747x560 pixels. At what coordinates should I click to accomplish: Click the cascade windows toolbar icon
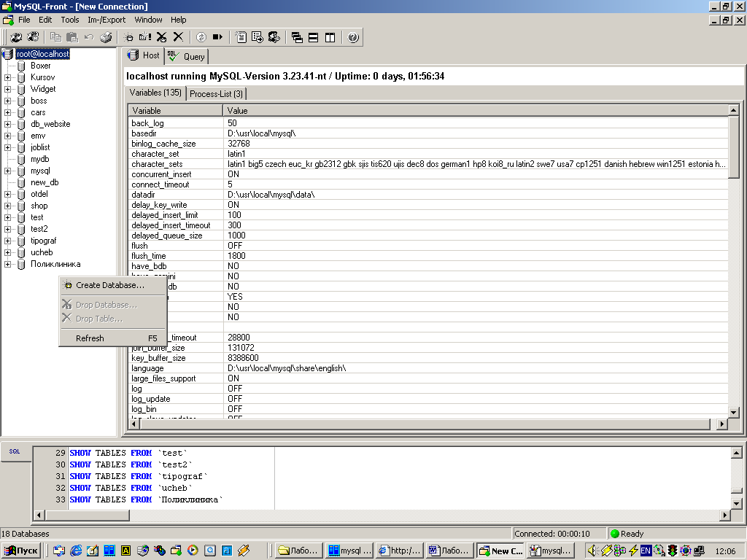pyautogui.click(x=297, y=37)
